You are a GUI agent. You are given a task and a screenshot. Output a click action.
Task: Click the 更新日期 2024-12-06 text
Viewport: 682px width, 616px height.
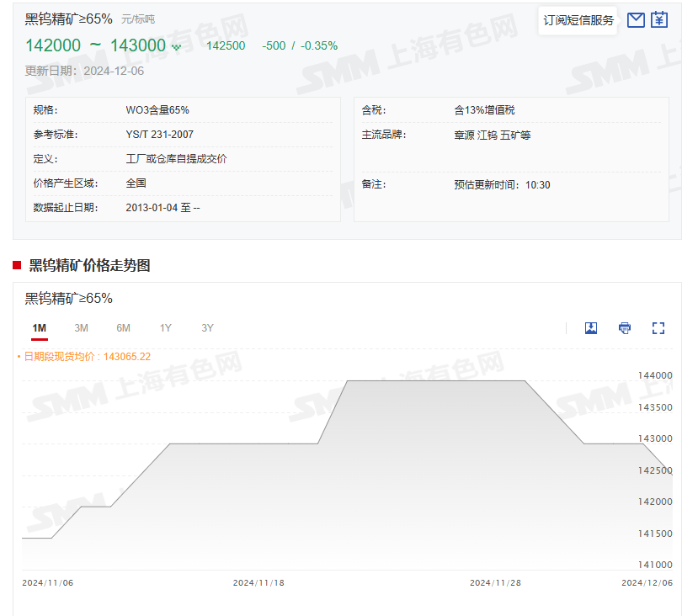pyautogui.click(x=80, y=71)
